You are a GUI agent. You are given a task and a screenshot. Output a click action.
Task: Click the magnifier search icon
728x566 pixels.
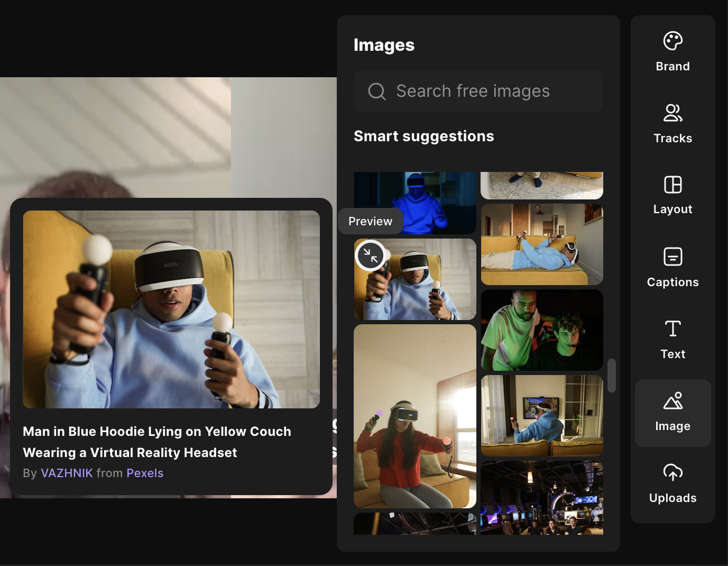click(x=376, y=92)
